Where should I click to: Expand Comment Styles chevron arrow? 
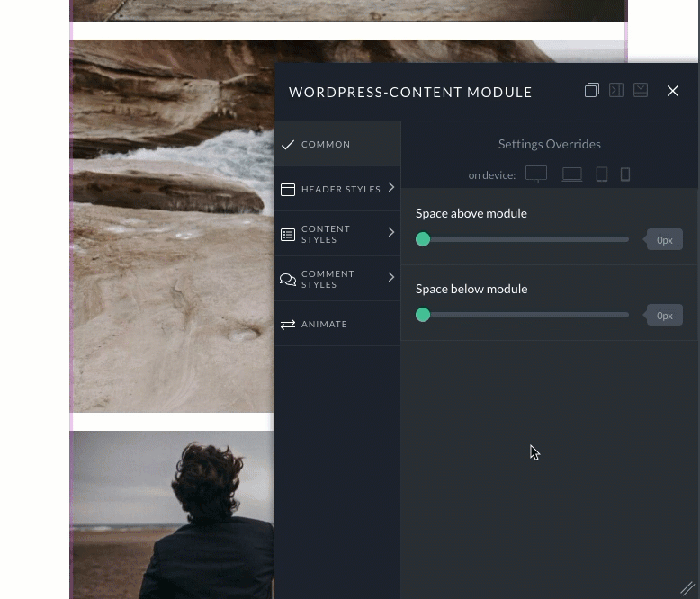coord(391,277)
